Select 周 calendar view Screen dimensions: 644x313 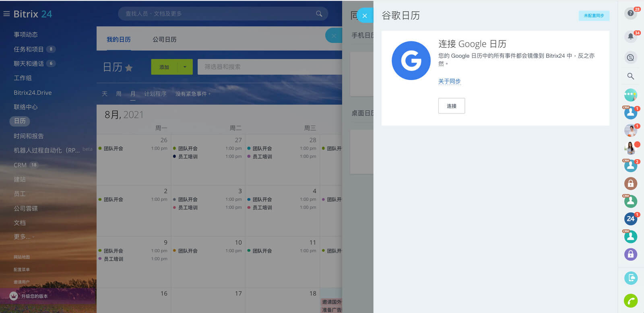[119, 94]
